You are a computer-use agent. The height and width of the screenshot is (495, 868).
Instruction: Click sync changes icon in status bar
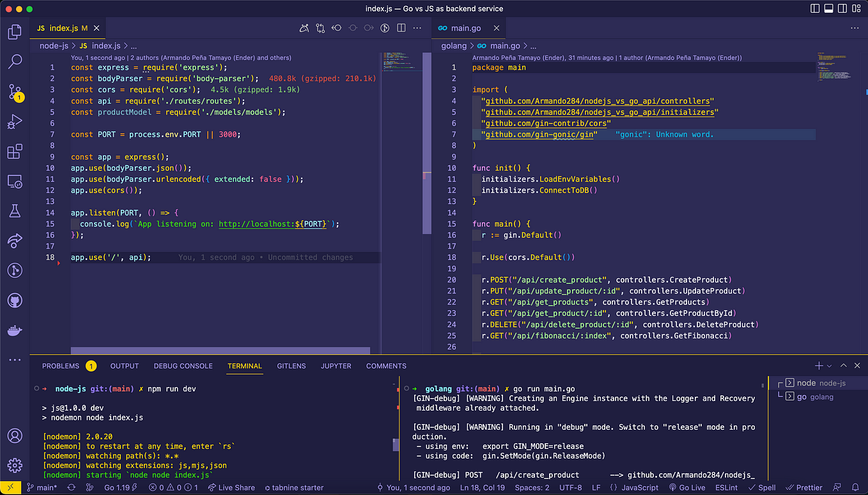(71, 487)
